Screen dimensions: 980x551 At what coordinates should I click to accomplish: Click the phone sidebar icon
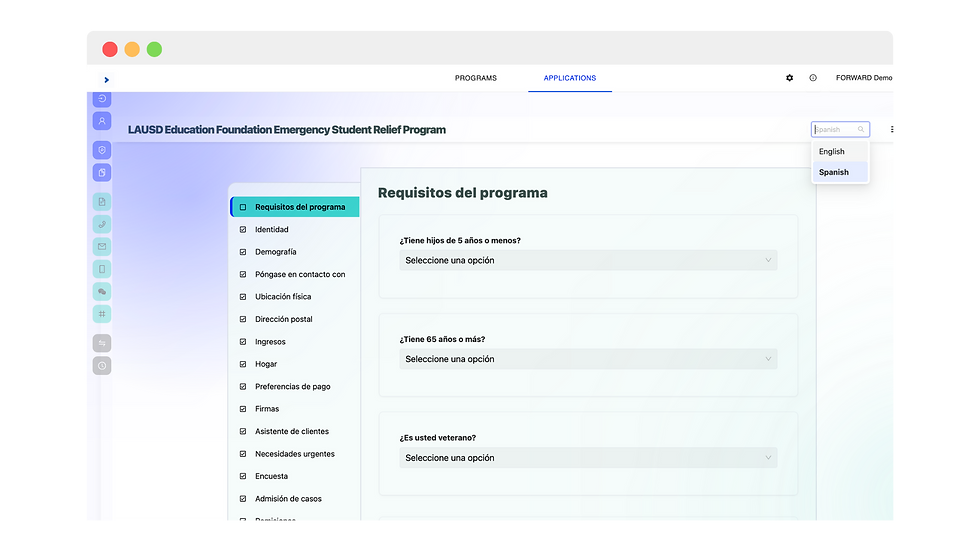tap(102, 224)
